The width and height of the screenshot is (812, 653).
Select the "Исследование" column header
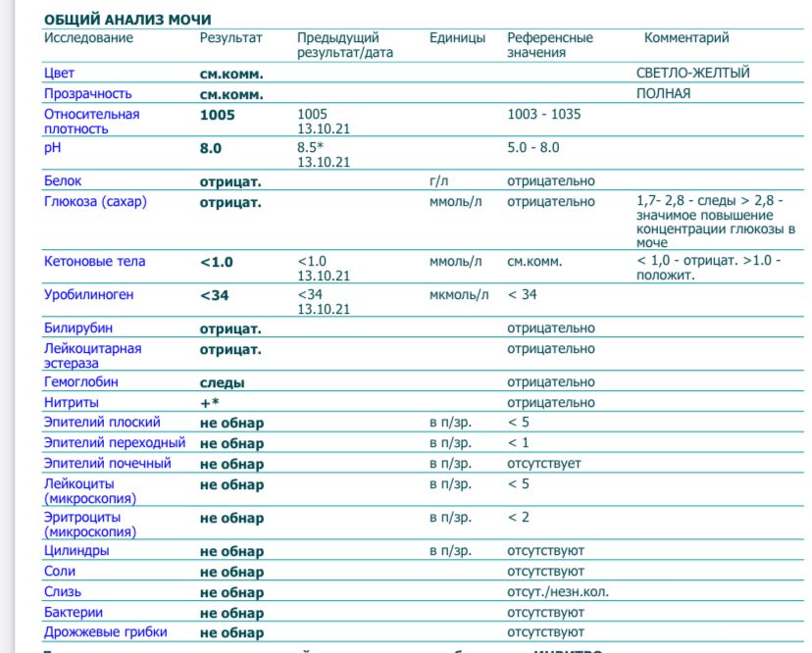[x=88, y=38]
